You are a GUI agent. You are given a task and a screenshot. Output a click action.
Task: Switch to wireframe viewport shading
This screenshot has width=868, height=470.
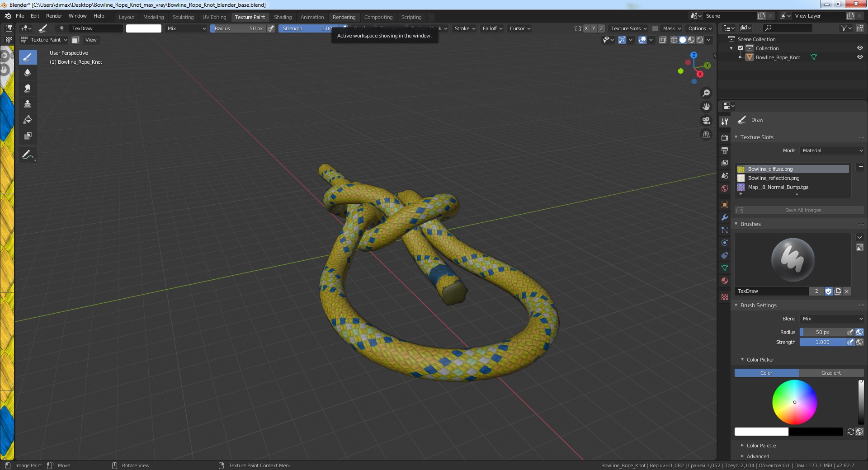[x=674, y=40]
